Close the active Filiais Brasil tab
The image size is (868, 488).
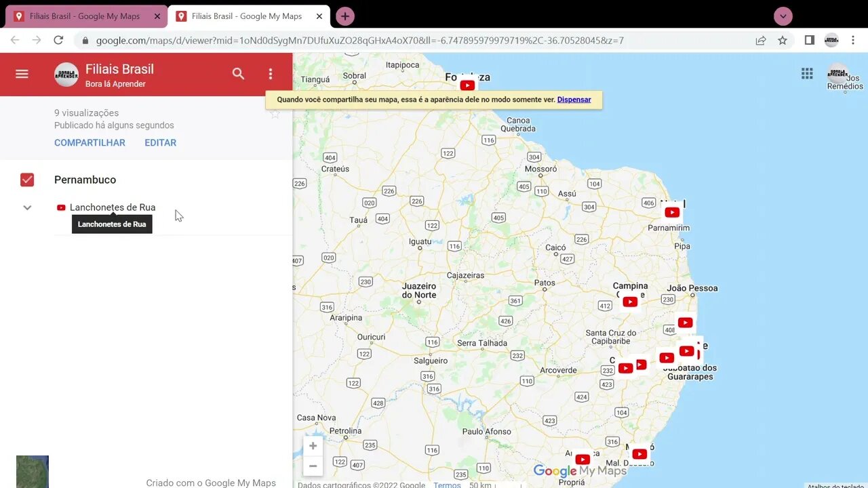(319, 16)
